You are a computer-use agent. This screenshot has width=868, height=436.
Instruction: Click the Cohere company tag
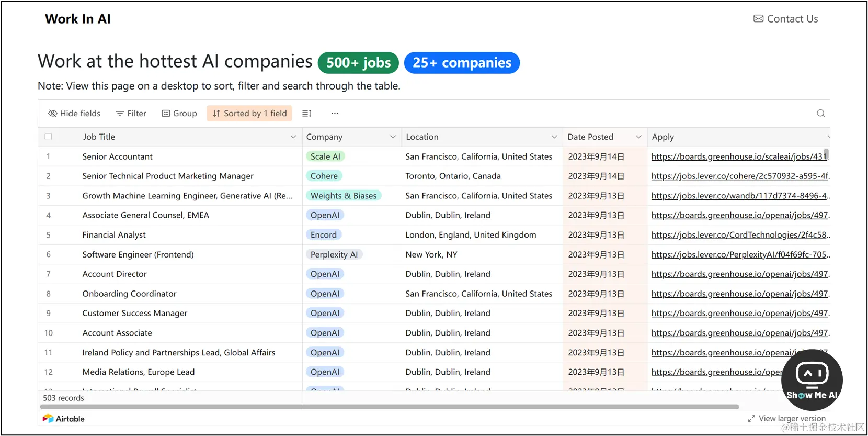click(x=324, y=176)
